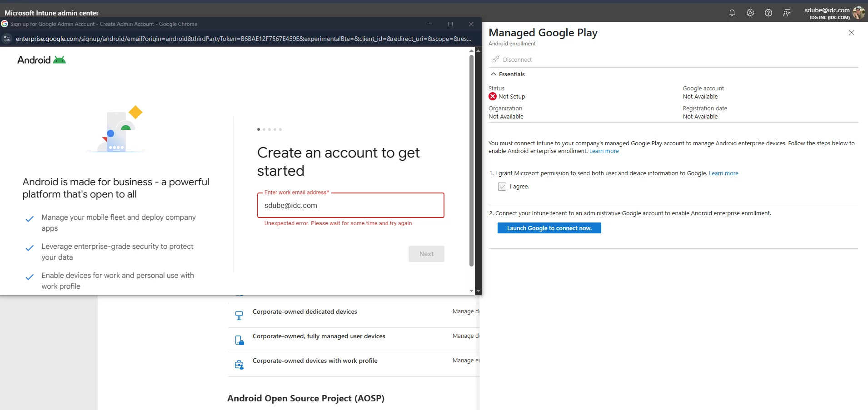Click the Registration date Not Available value
This screenshot has width=868, height=410.
point(700,117)
